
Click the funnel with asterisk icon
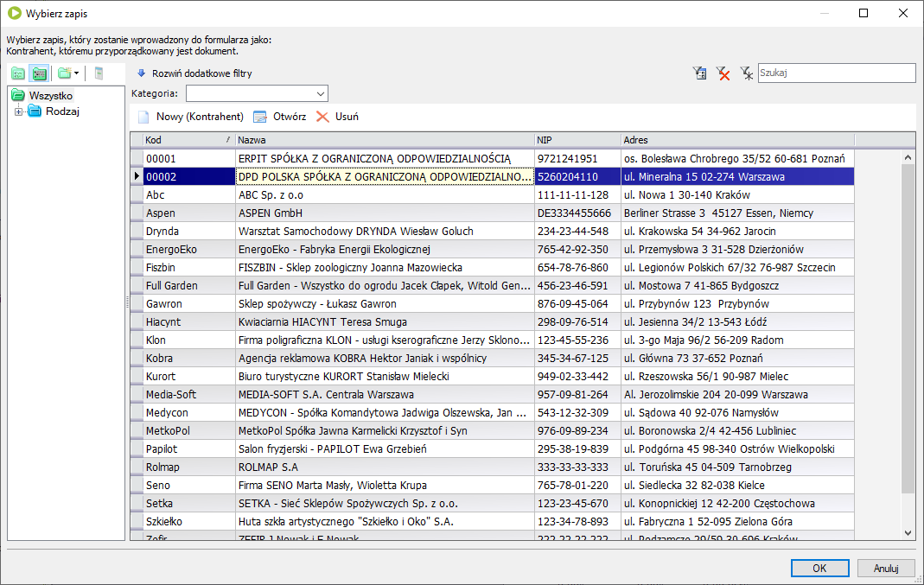746,73
